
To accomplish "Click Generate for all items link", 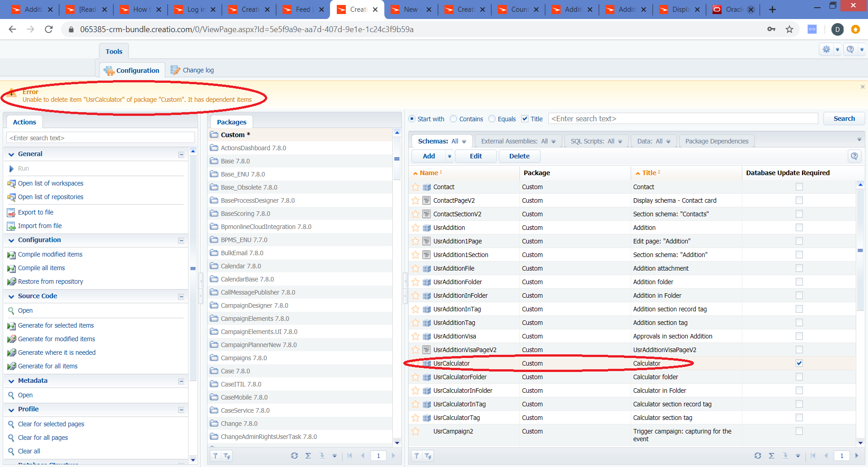I will [48, 367].
